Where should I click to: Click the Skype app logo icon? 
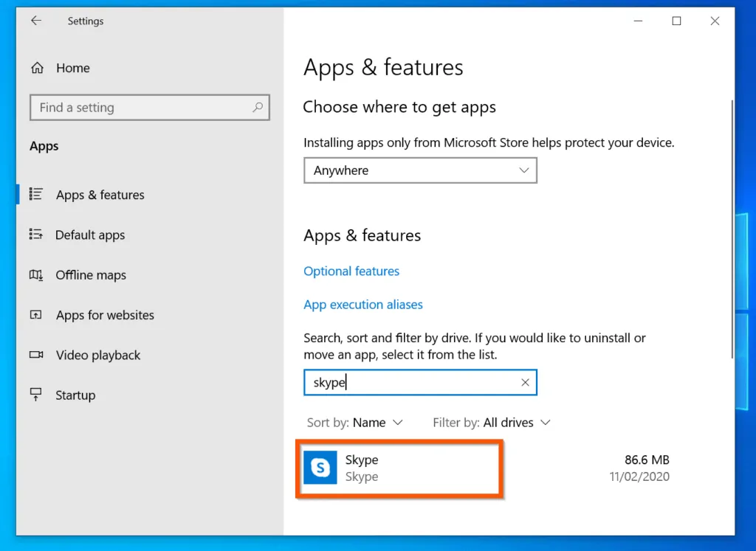pyautogui.click(x=320, y=467)
